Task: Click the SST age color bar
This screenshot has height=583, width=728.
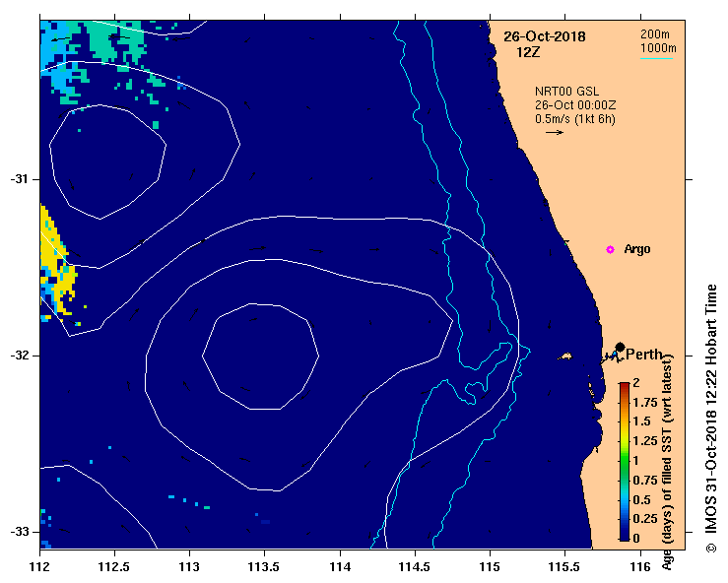Action: point(625,462)
